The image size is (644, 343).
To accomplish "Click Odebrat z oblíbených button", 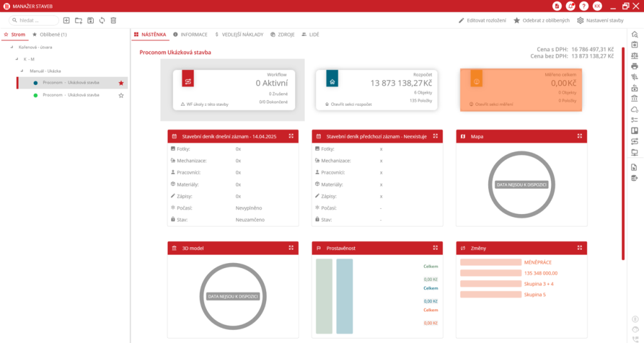I will tap(541, 20).
